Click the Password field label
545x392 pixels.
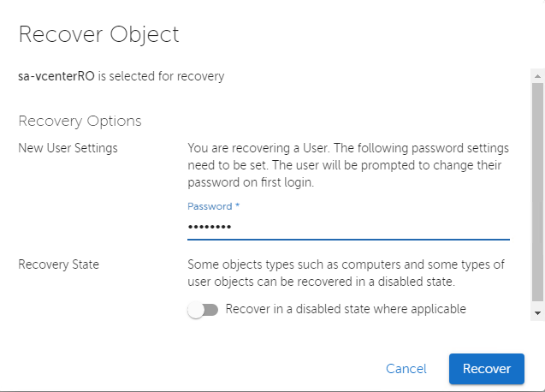210,206
